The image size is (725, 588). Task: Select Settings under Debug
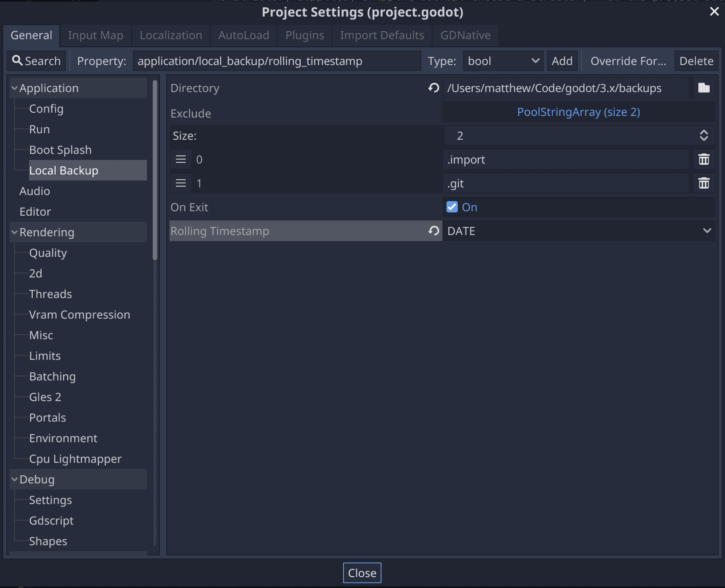[x=50, y=500]
